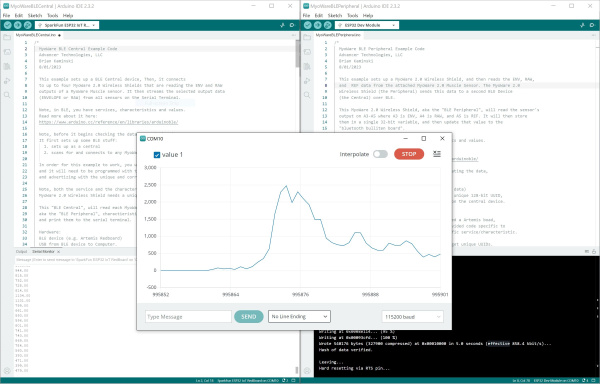
Task: Open the SparkFun ESP32 IoT board selector dropdown
Action: [x=67, y=25]
